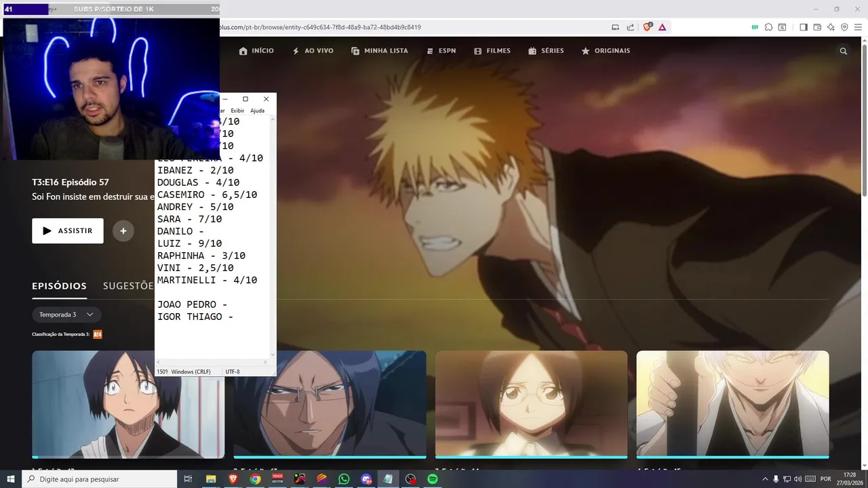This screenshot has width=868, height=488.
Task: Open the Leo AI sparkle icon
Action: 831,27
